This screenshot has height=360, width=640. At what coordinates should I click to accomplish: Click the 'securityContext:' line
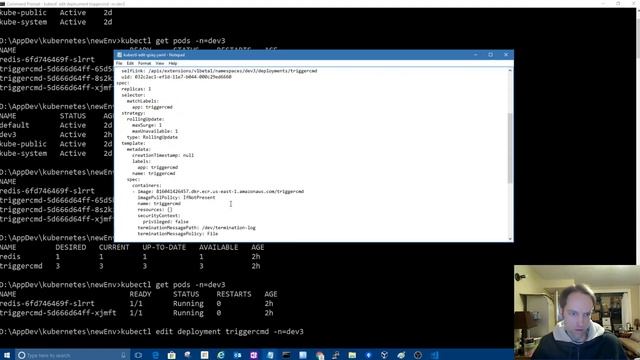click(x=159, y=216)
